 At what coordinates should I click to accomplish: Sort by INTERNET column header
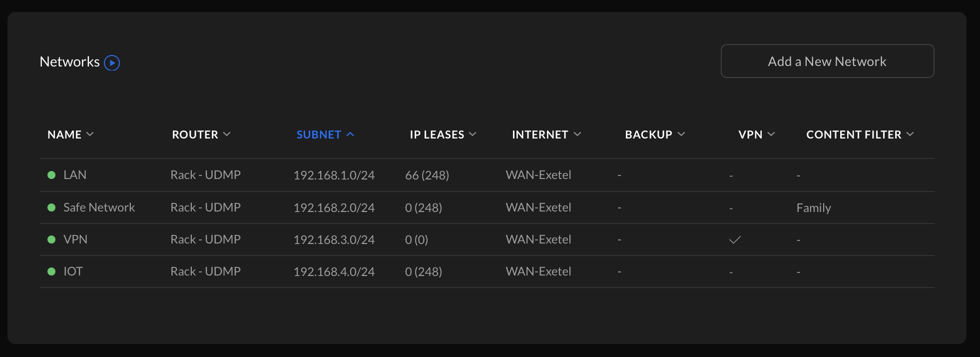tap(546, 134)
